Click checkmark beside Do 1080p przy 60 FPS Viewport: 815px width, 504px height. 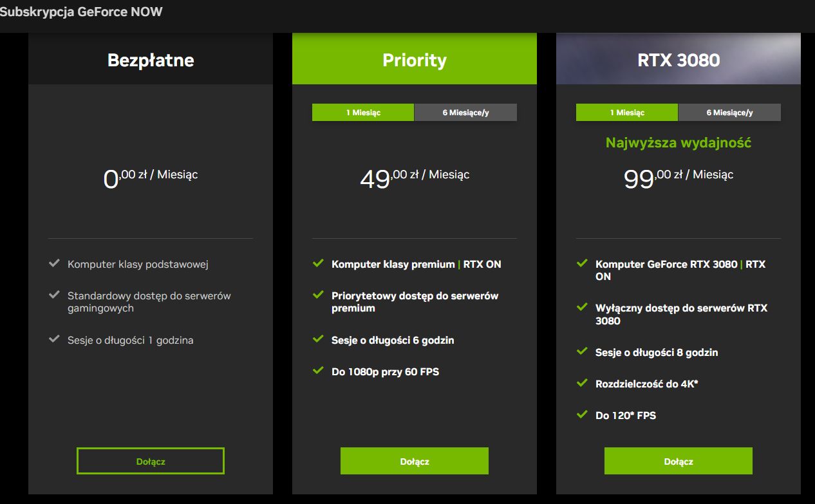[318, 370]
